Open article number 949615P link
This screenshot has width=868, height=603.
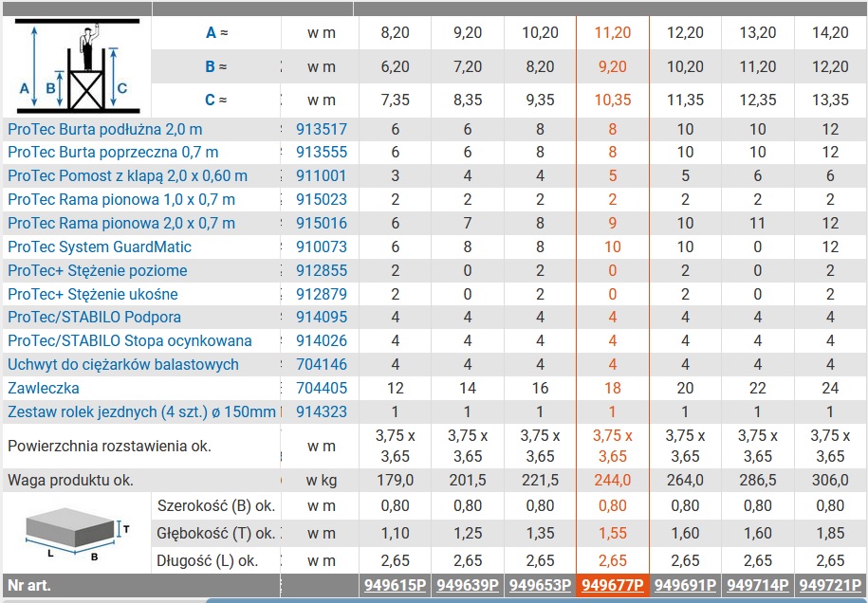click(x=396, y=585)
